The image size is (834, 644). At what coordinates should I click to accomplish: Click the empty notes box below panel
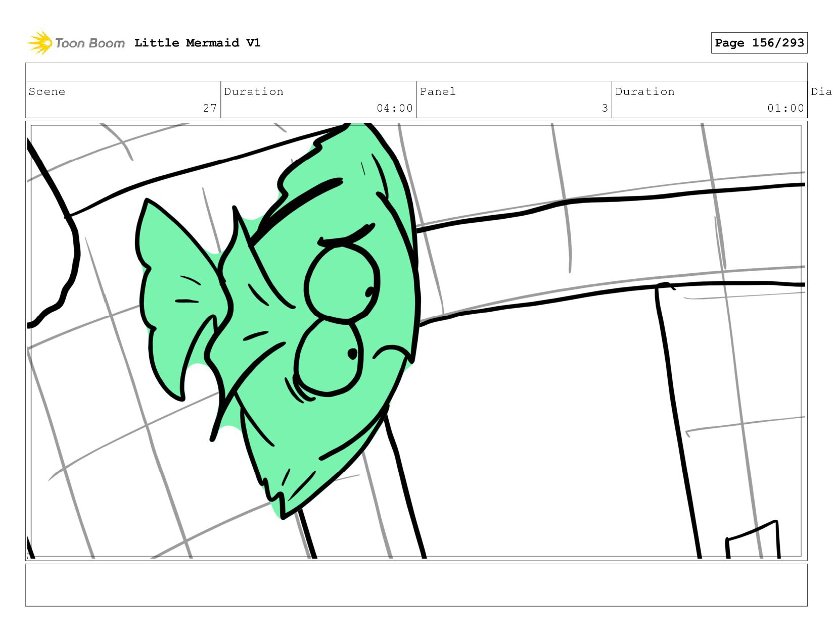pos(416,585)
